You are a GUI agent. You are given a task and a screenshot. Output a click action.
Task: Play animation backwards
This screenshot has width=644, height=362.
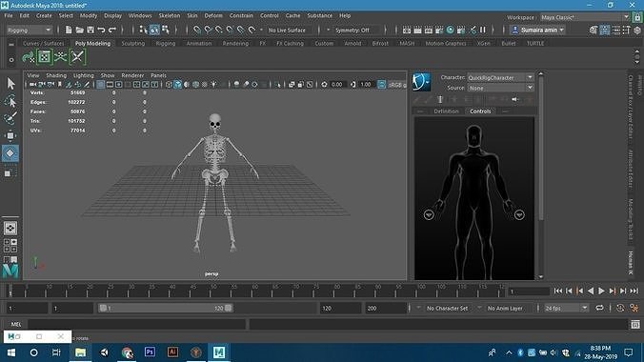click(591, 291)
